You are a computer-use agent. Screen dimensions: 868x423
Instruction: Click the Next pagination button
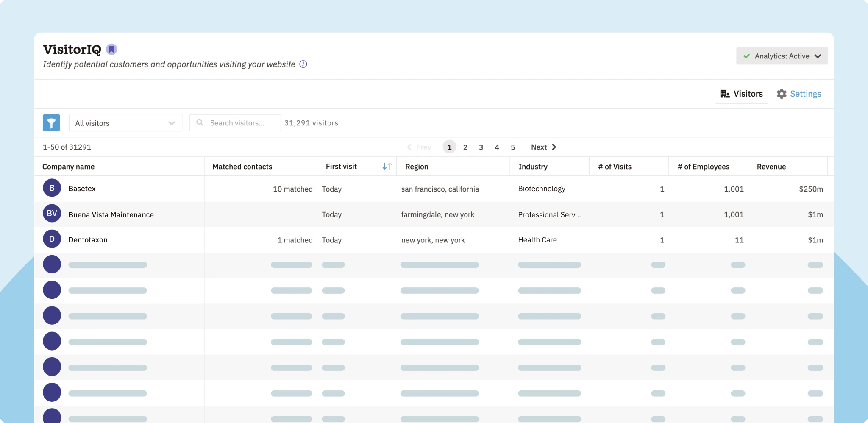point(543,147)
